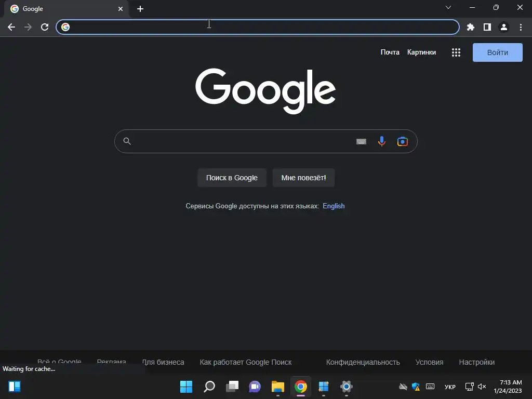The height and width of the screenshot is (399, 532).
Task: Click the Войти sign-in button
Action: 497,52
